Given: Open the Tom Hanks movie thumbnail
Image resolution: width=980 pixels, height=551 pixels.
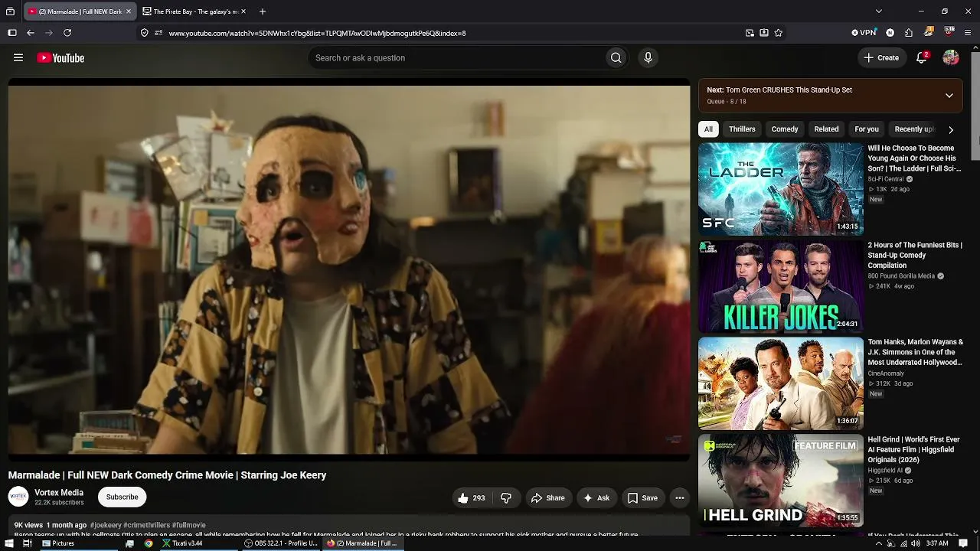Looking at the screenshot, I should [x=781, y=383].
